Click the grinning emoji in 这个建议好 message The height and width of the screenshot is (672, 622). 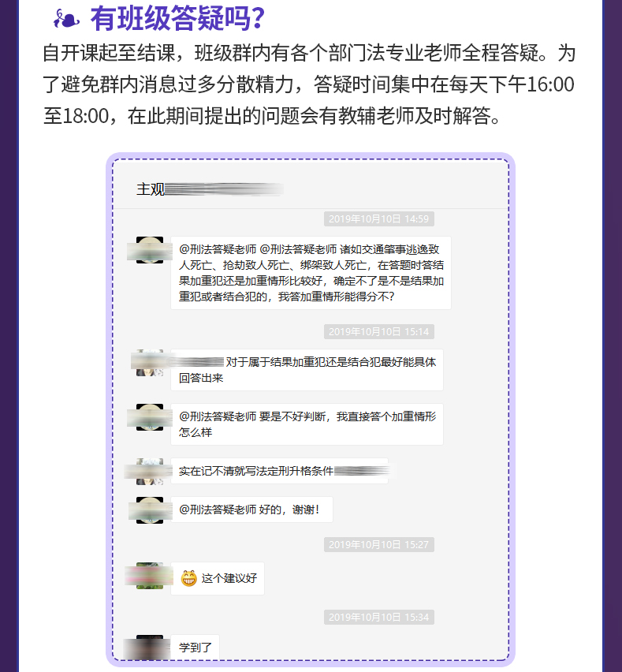point(188,578)
